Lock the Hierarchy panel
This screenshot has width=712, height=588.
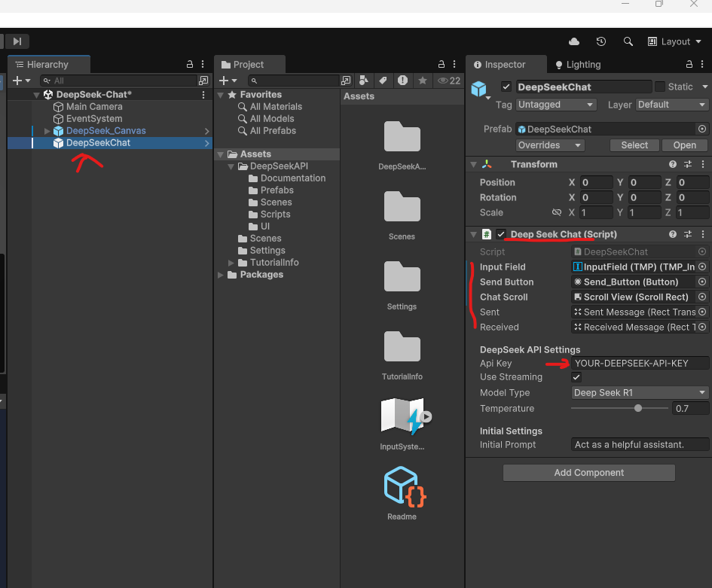[x=190, y=65]
